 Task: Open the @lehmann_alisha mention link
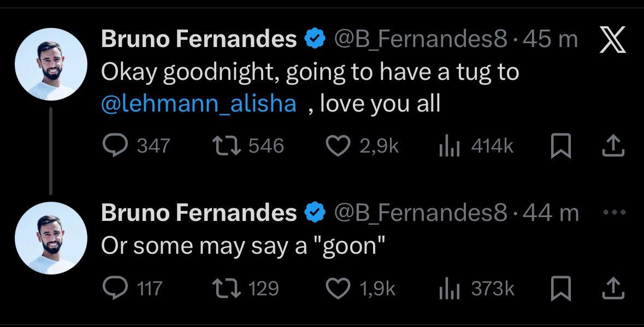click(x=199, y=103)
